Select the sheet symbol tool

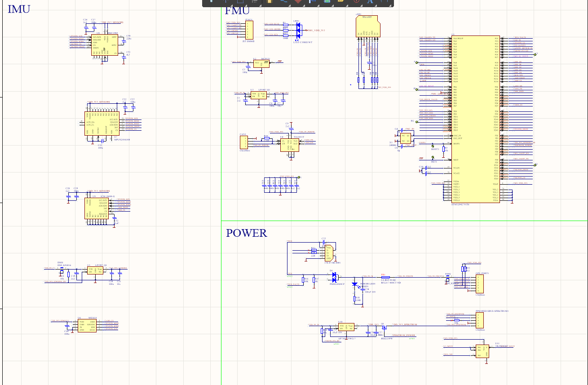[x=327, y=2]
